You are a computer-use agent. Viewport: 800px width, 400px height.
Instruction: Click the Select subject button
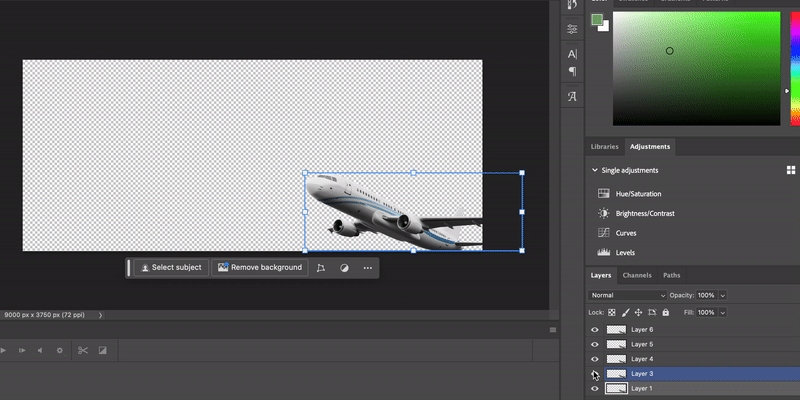pyautogui.click(x=171, y=267)
